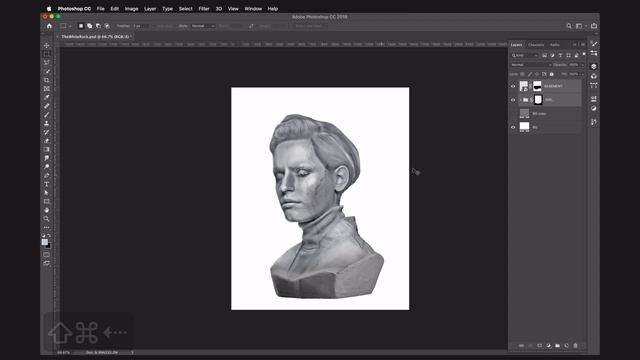Select the Magic Wand tool

[x=47, y=71]
